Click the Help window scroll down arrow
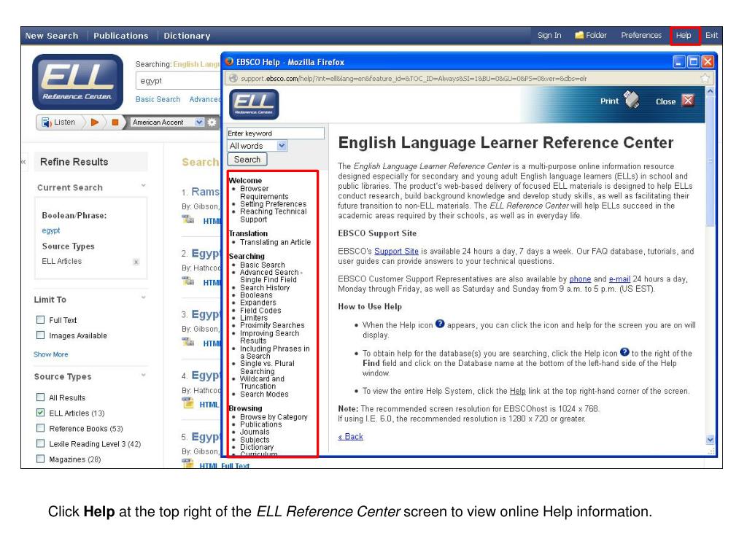Viewport: 747px width, 560px height. (711, 440)
